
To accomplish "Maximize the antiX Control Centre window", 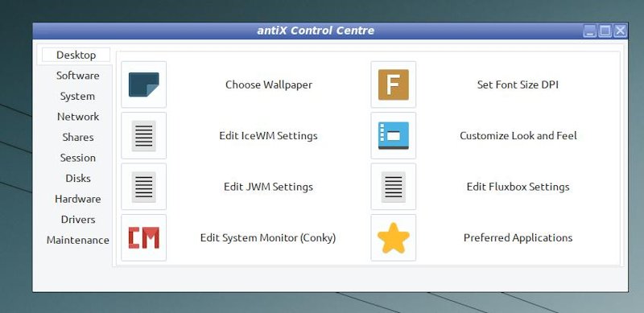I will pyautogui.click(x=605, y=31).
